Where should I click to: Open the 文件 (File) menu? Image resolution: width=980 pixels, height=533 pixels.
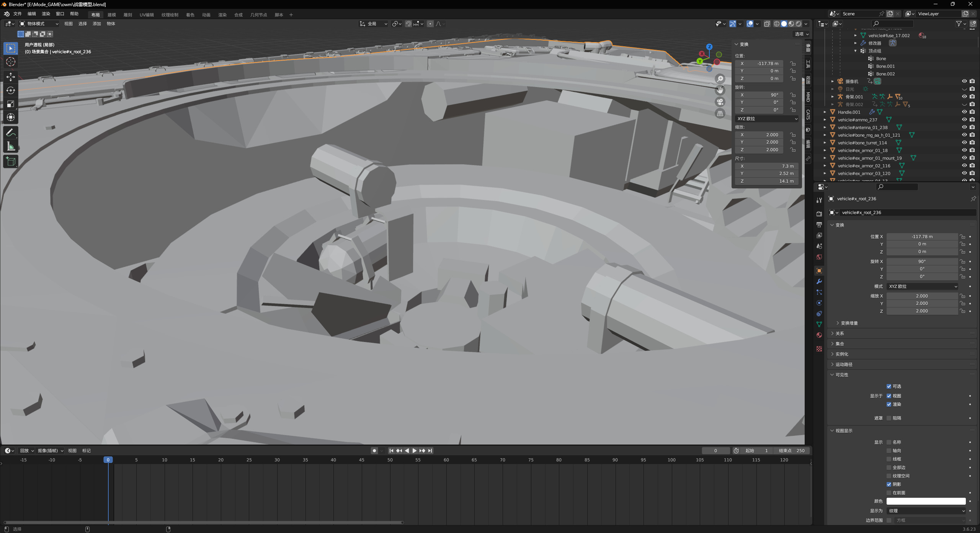pos(18,14)
